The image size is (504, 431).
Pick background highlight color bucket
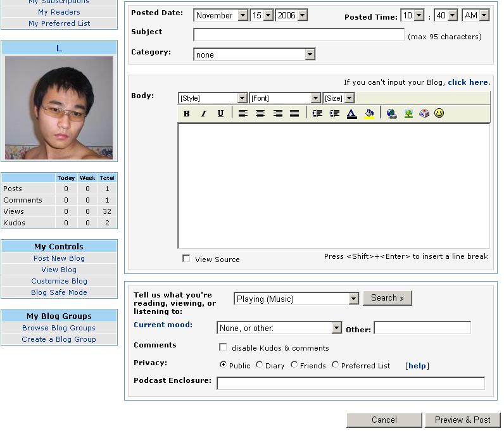369,113
